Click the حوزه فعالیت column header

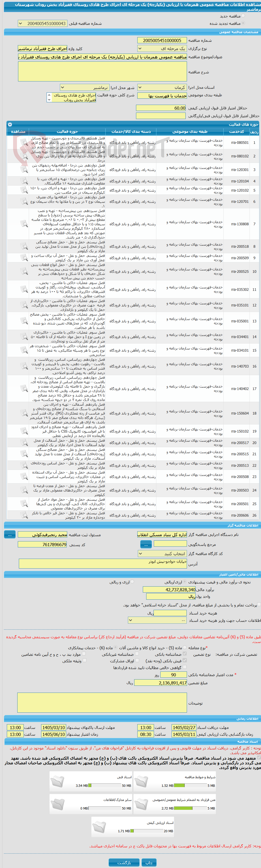(x=67, y=131)
